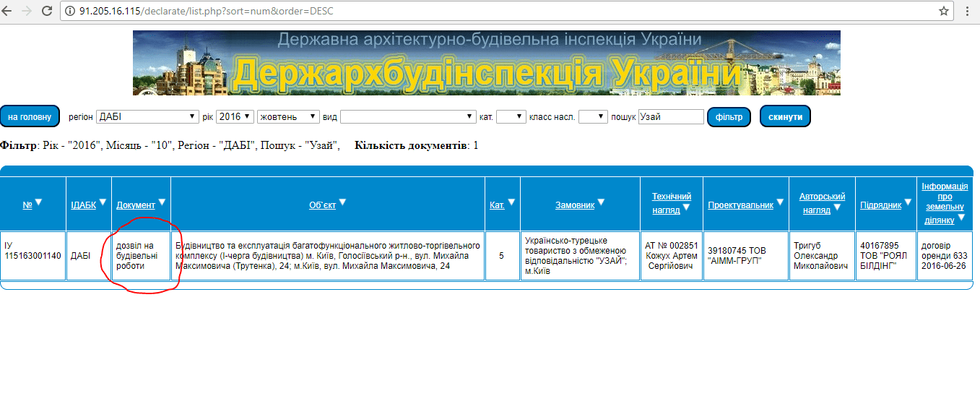Reload the page with refresh icon
Viewport: 980px width, 412px height.
tap(47, 11)
